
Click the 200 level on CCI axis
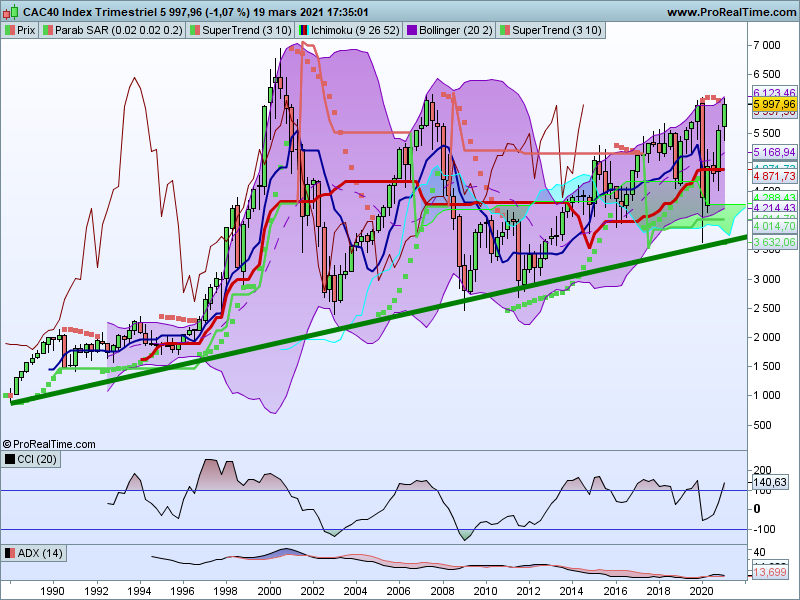click(762, 470)
